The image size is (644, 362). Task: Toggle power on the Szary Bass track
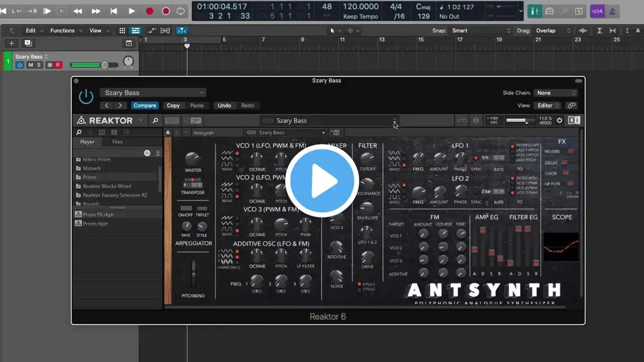[20, 65]
